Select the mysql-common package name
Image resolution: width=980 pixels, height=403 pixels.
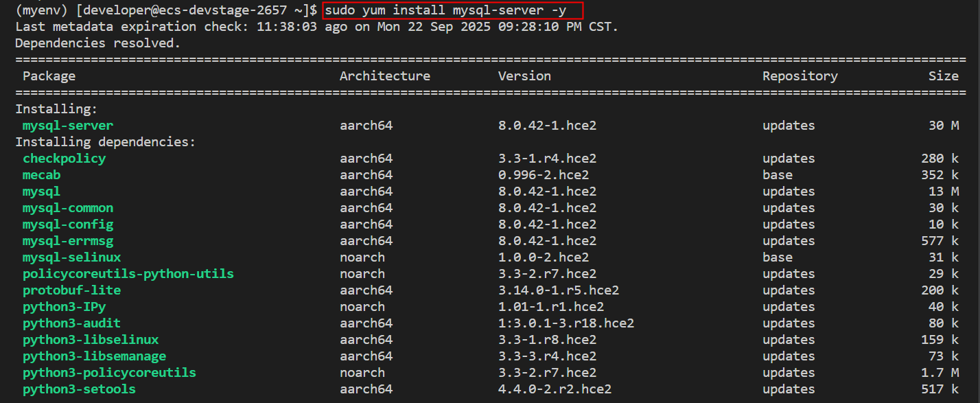(68, 208)
